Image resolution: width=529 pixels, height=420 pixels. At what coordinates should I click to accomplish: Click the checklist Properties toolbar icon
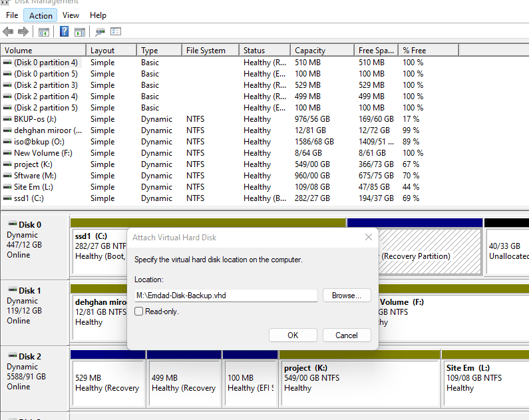tap(116, 31)
